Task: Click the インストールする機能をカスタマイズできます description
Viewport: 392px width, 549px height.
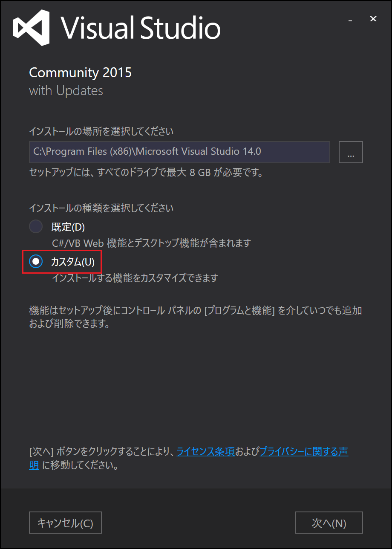Action: [135, 278]
